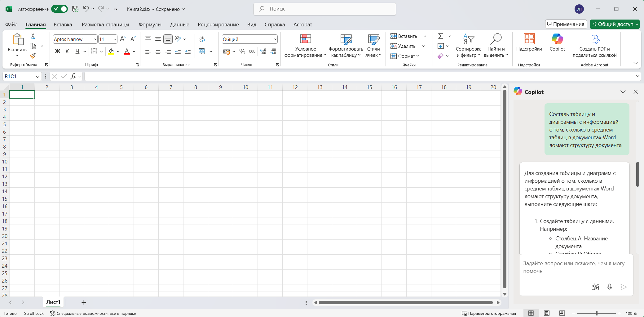Open the Name Box dropdown arrow
Image resolution: width=644 pixels, height=317 pixels.
(x=37, y=77)
